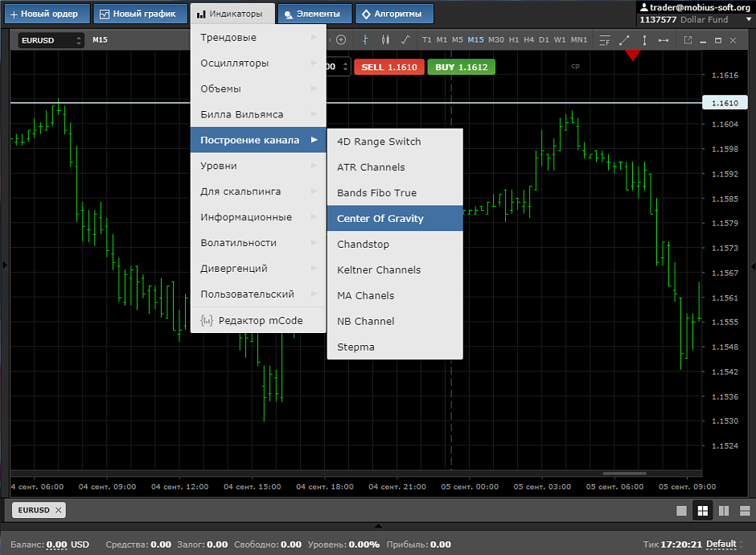Select M15 timeframe in toolbar
Image resolution: width=756 pixels, height=555 pixels.
[475, 40]
